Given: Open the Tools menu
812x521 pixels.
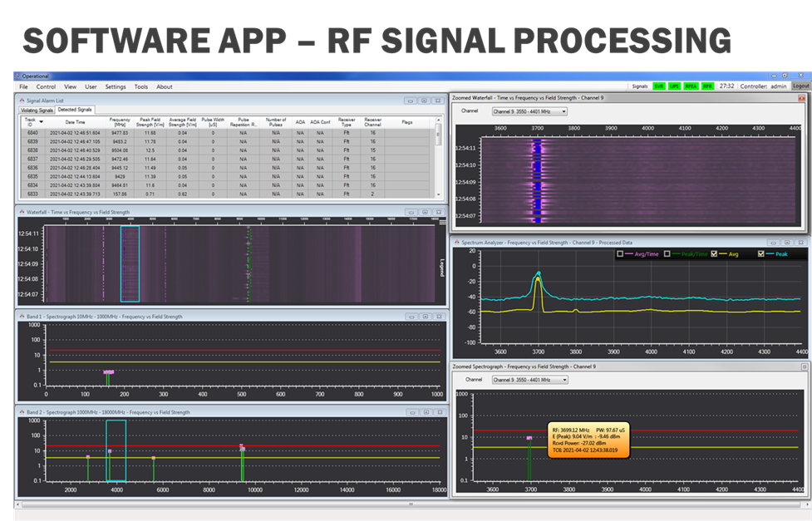Looking at the screenshot, I should click(x=141, y=86).
